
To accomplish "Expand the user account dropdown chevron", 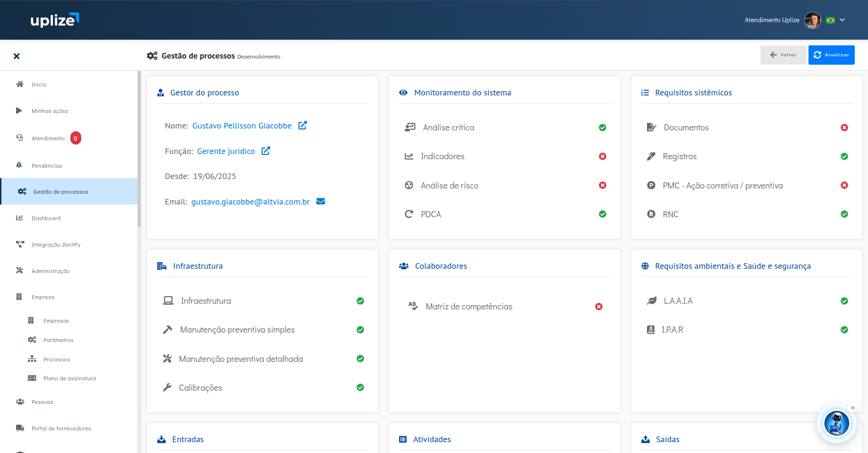I will click(x=842, y=20).
